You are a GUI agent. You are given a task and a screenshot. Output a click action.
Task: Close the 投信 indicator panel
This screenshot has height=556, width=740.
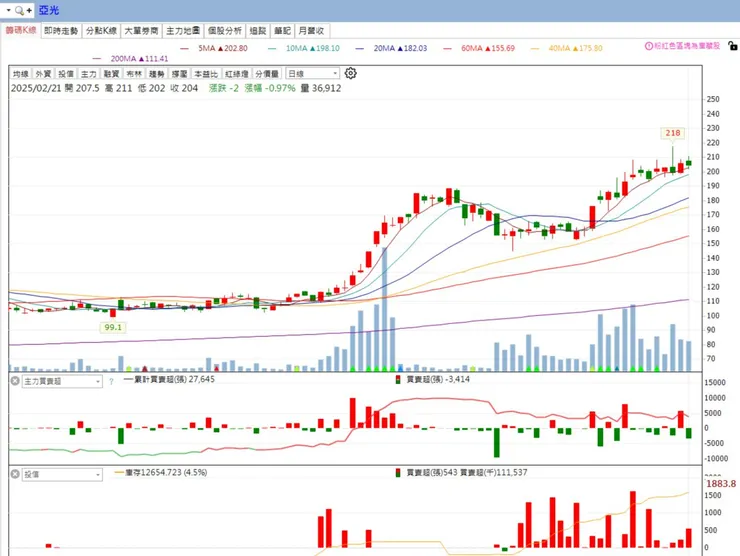click(x=15, y=474)
